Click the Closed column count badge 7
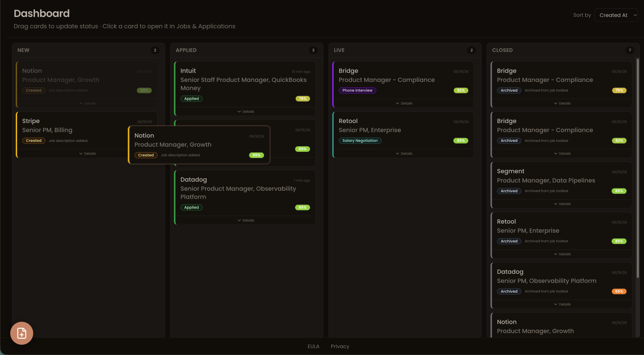This screenshot has height=355, width=644. (630, 50)
